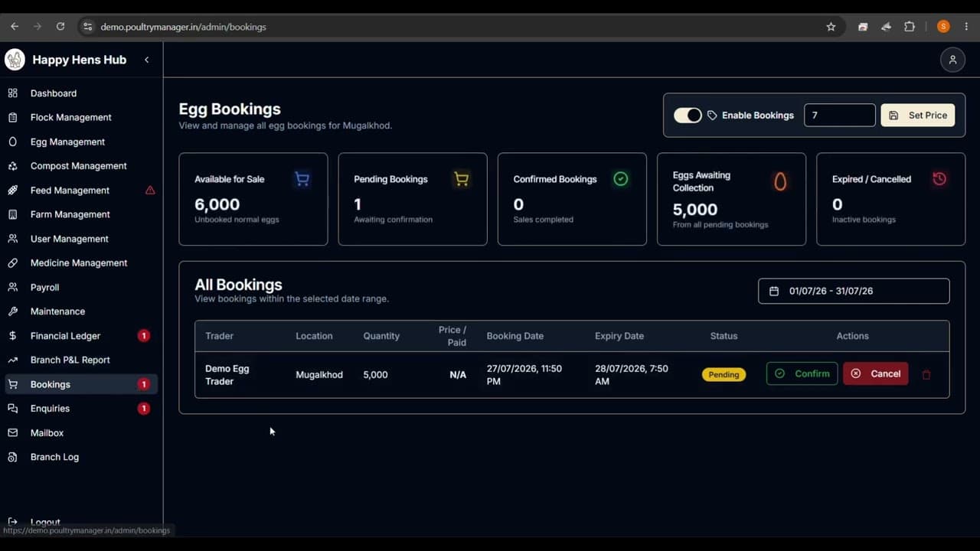Click the Feed Management warning triangle icon

150,190
